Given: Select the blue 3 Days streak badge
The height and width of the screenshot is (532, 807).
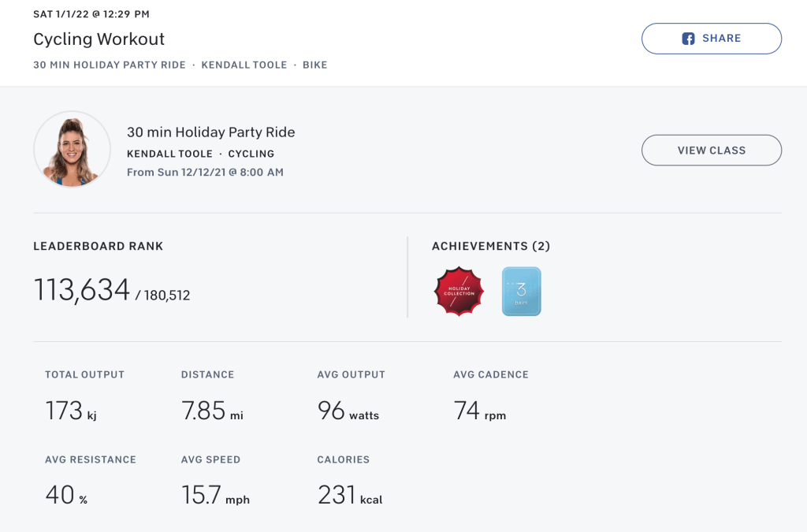Looking at the screenshot, I should click(522, 292).
